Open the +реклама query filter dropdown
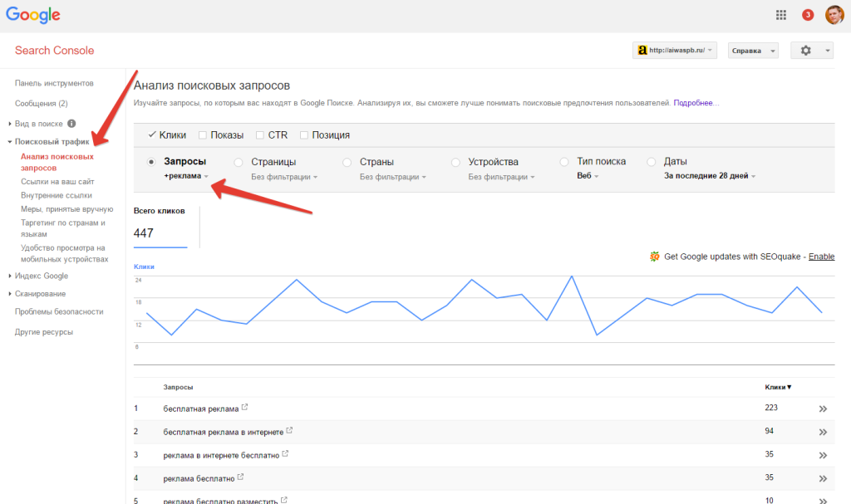Viewport: 851px width, 504px height. tap(186, 176)
